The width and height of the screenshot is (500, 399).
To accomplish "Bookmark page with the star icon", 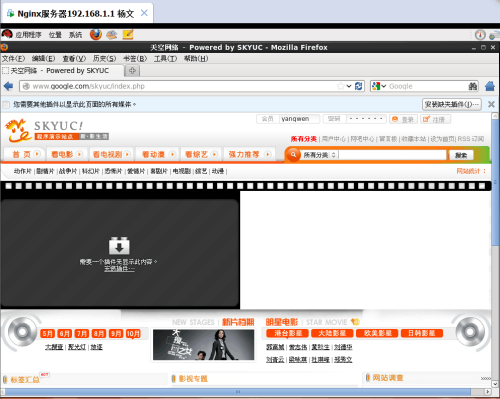I will pos(341,86).
